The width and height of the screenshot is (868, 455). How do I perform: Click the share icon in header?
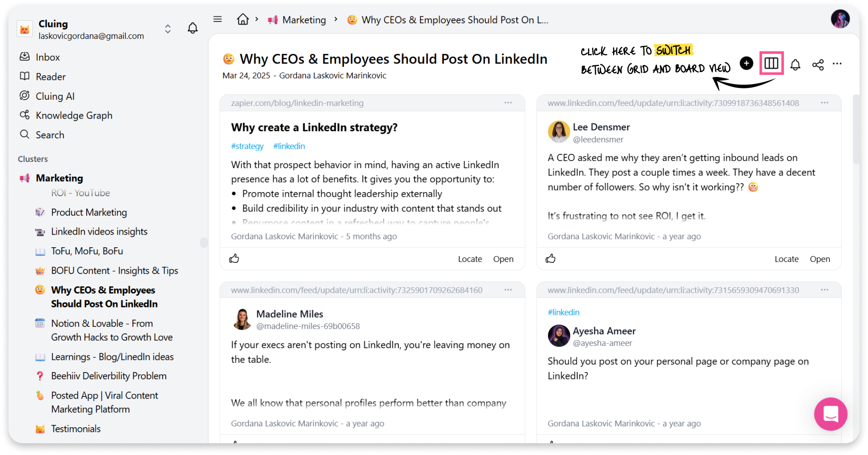(x=818, y=64)
